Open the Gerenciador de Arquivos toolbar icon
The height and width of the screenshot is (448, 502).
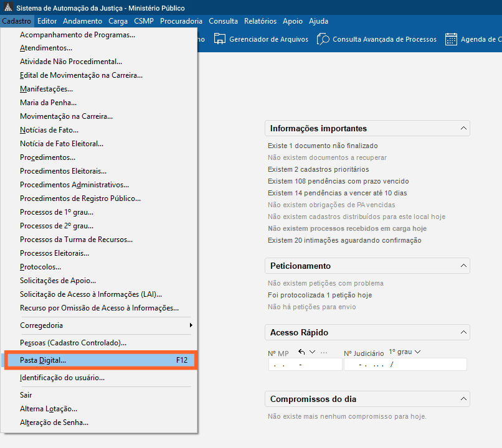219,39
